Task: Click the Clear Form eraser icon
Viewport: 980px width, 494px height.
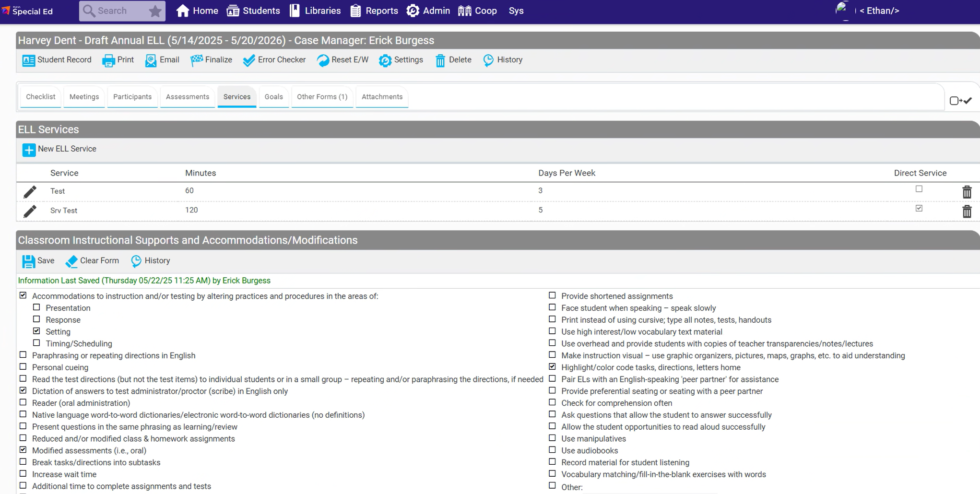Action: point(71,261)
